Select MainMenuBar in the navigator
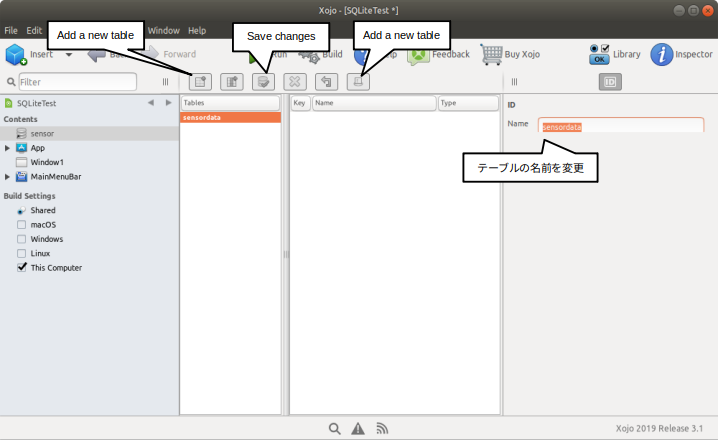 (x=55, y=176)
